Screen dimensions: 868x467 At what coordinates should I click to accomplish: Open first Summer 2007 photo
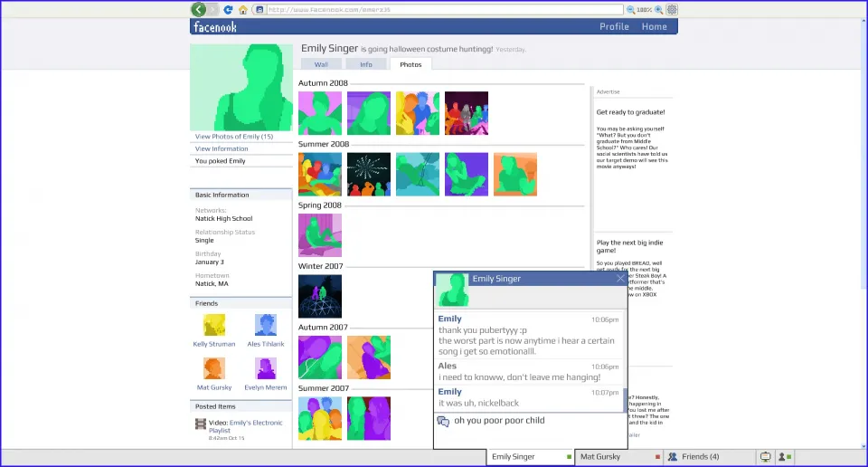[x=320, y=418]
